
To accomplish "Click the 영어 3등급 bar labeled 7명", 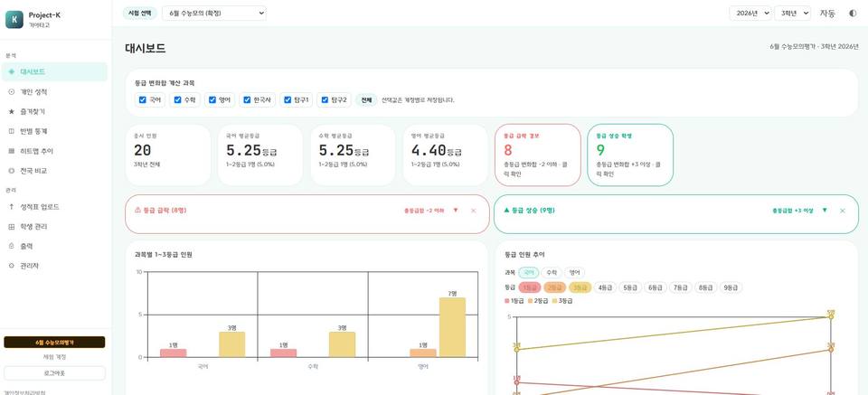I will 452,327.
